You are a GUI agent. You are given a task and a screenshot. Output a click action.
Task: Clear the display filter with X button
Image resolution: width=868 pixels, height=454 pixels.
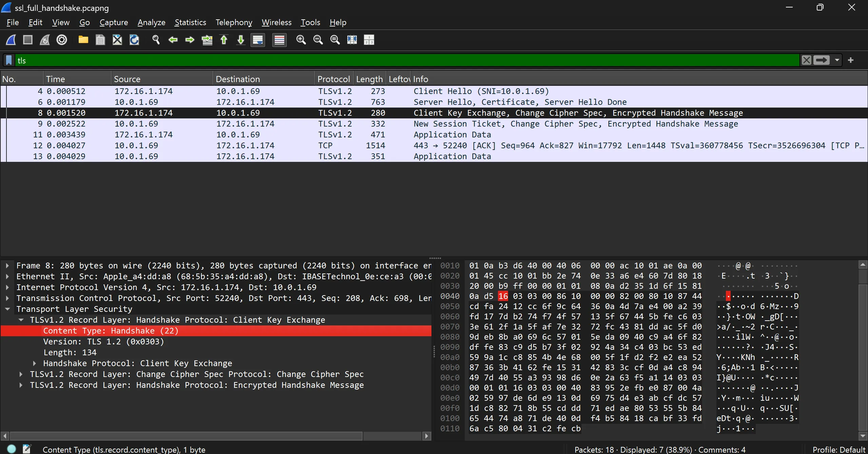click(807, 60)
